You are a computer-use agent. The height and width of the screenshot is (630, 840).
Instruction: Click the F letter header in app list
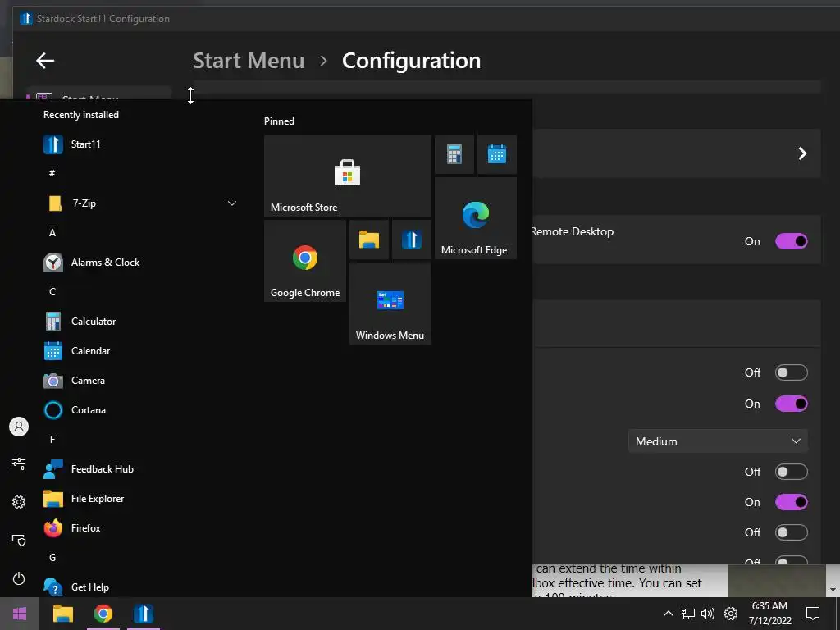click(52, 440)
